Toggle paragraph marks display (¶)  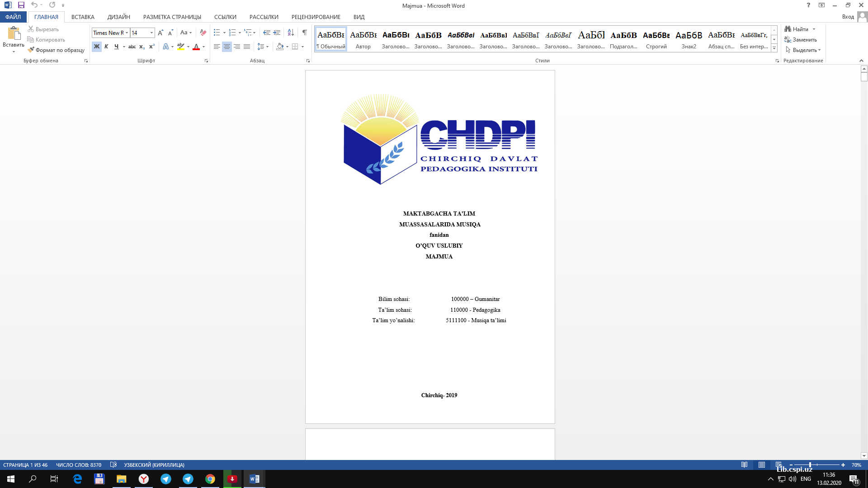[305, 33]
